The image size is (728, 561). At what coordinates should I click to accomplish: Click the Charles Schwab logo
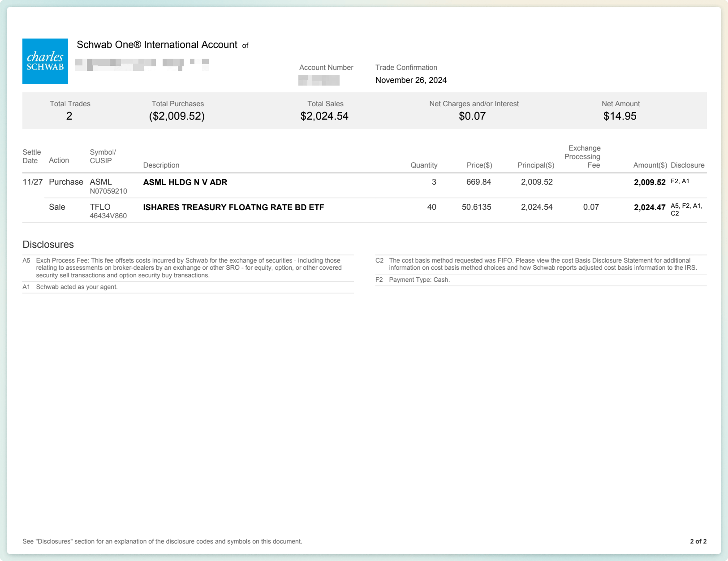[45, 61]
